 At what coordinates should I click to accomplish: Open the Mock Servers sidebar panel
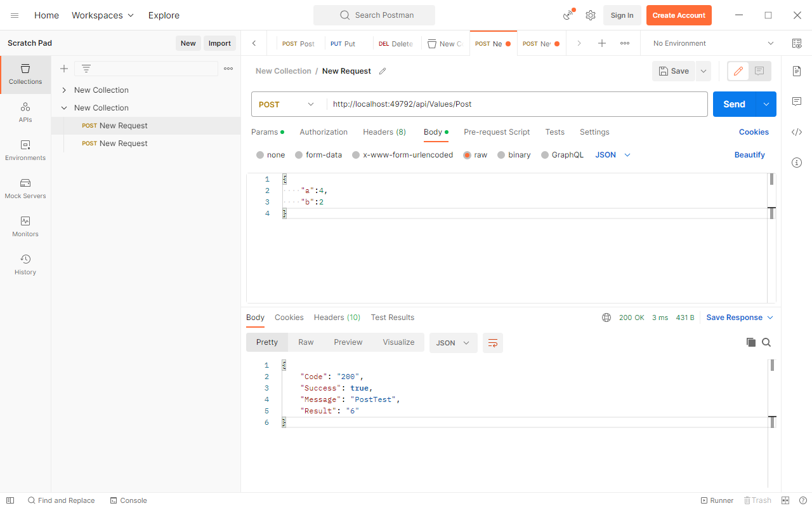pyautogui.click(x=25, y=189)
